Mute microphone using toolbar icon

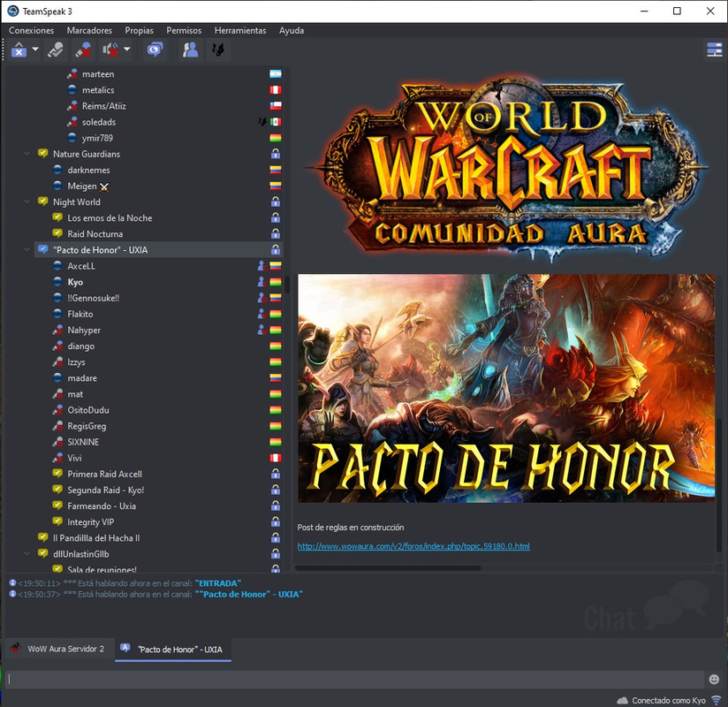[84, 49]
